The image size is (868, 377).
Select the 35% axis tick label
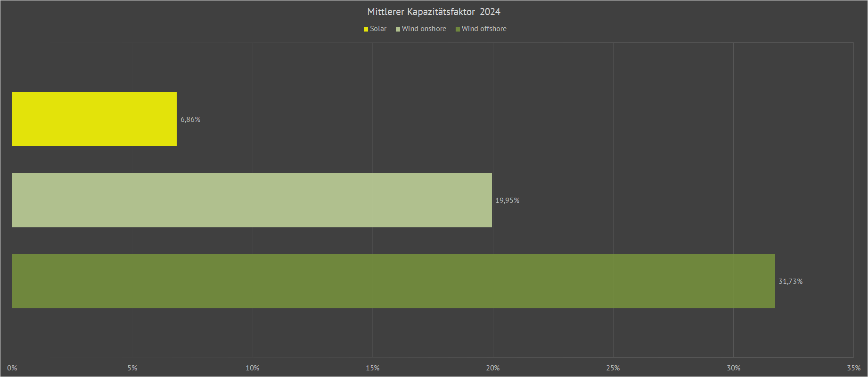pos(853,368)
